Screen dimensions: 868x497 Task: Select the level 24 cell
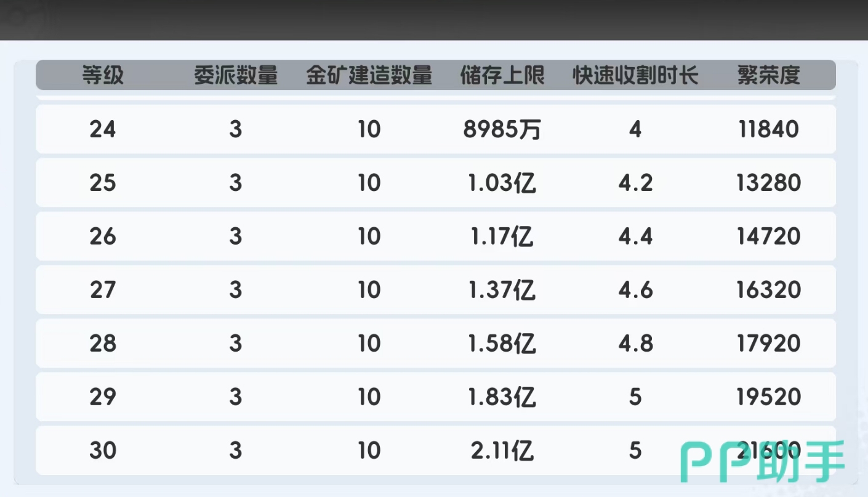103,129
